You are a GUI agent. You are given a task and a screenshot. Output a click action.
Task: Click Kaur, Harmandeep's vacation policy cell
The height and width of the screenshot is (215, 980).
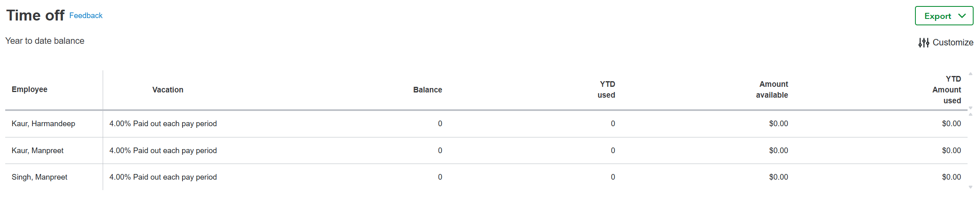[163, 124]
